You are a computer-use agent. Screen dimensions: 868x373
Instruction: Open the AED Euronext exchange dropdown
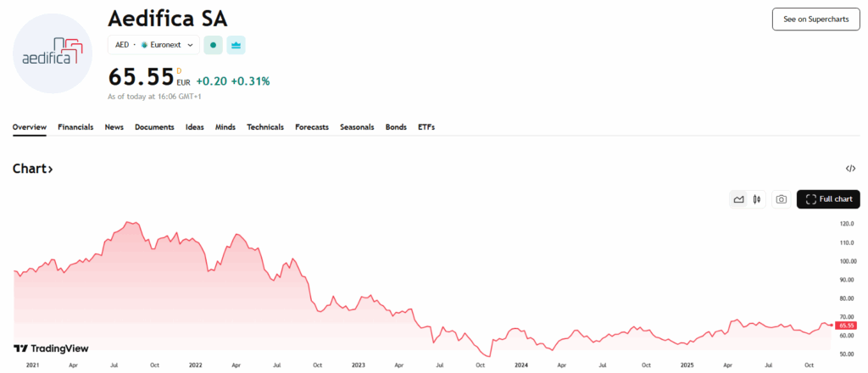(153, 45)
